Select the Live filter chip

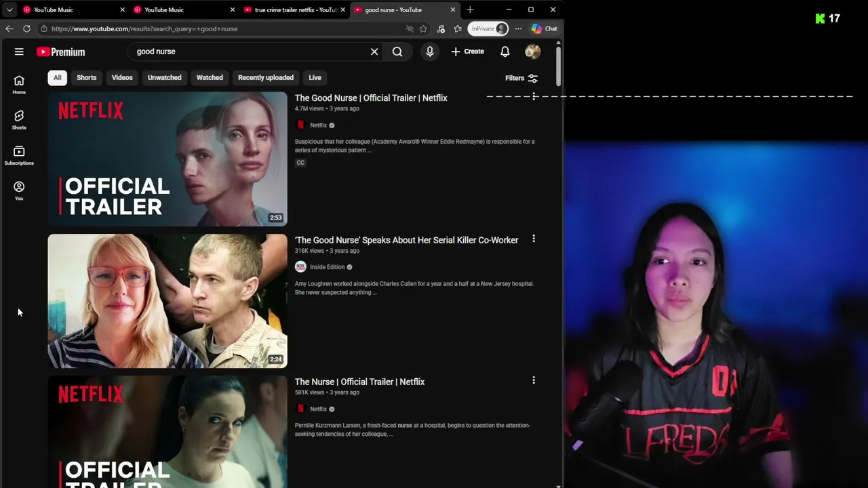coord(315,77)
